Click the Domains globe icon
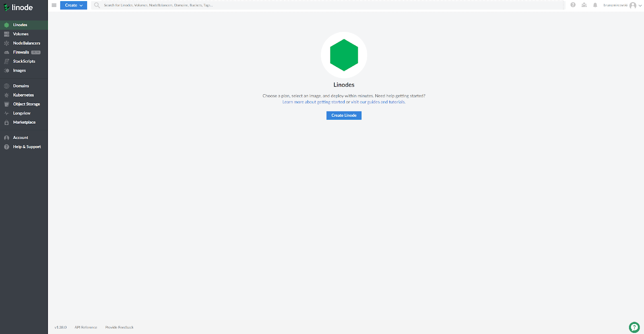The image size is (644, 334). [x=6, y=86]
